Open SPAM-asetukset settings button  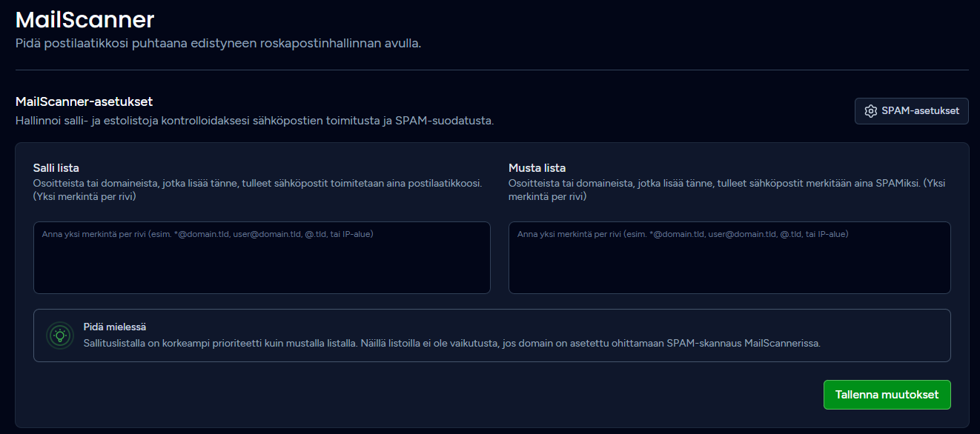point(911,111)
